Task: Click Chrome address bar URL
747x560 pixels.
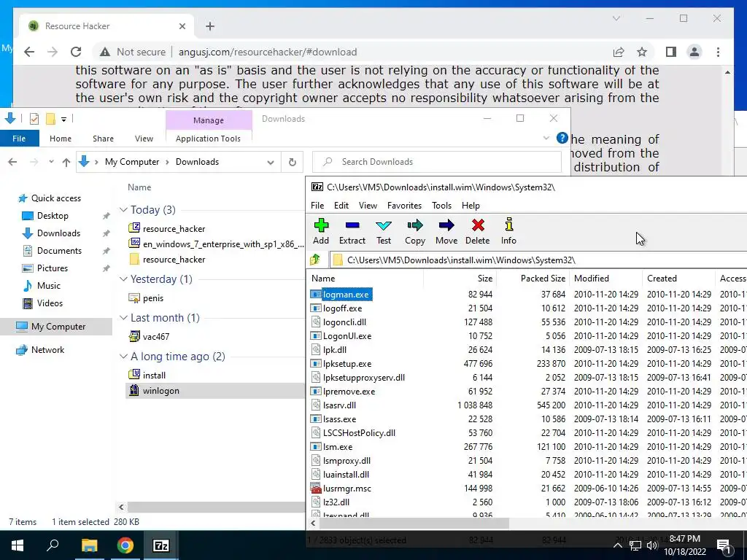Action: tap(267, 52)
